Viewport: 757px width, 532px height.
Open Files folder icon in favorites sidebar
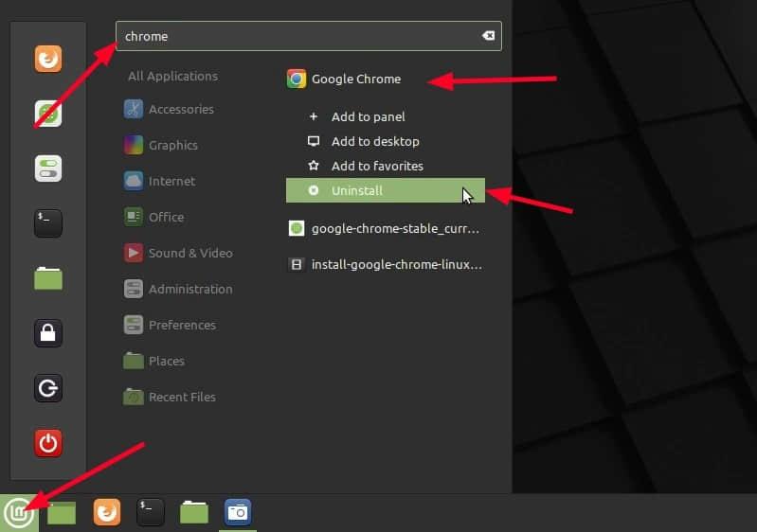point(48,278)
